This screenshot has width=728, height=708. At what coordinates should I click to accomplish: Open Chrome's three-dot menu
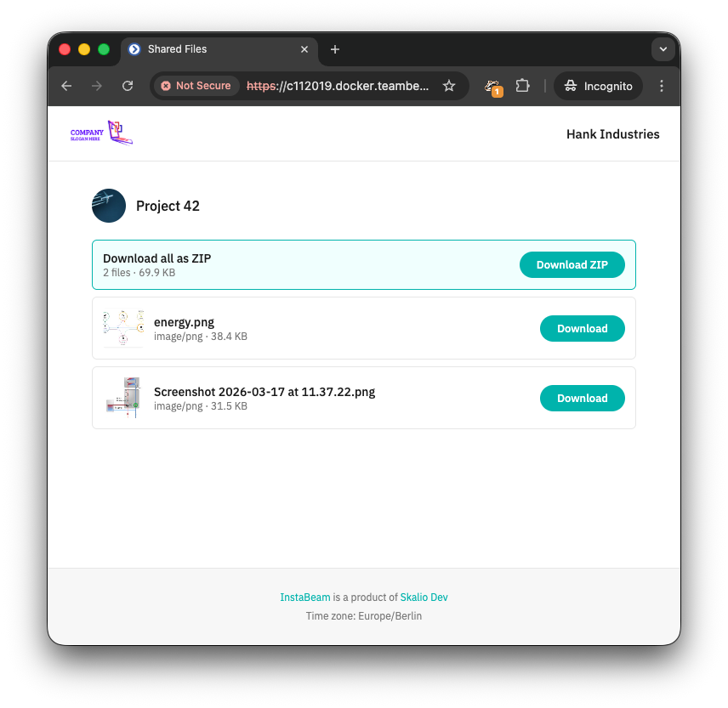pos(662,86)
